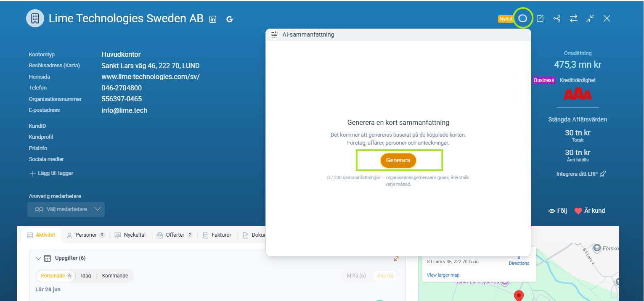
Task: Select the Idag filter
Action: tap(86, 276)
